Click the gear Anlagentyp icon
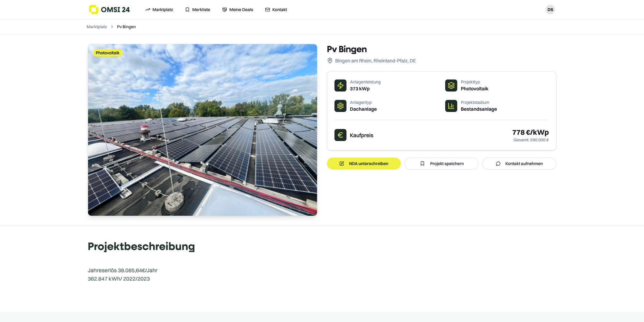 340,106
